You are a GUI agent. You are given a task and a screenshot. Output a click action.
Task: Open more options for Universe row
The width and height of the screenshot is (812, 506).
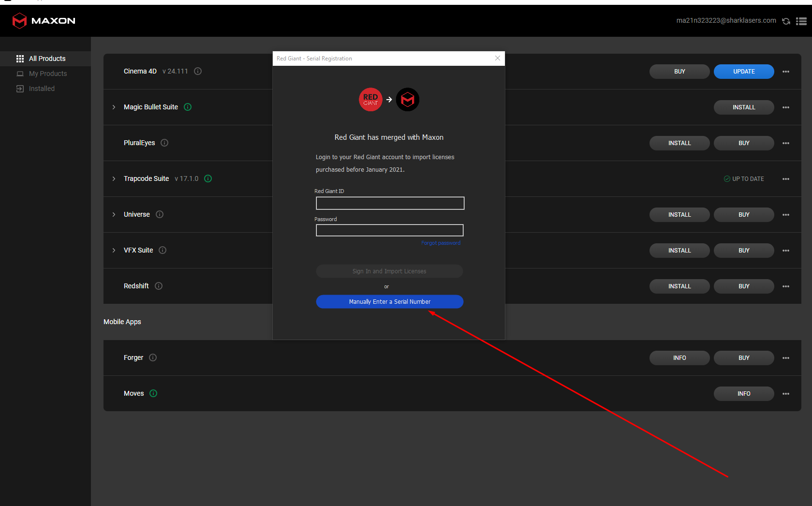point(786,215)
